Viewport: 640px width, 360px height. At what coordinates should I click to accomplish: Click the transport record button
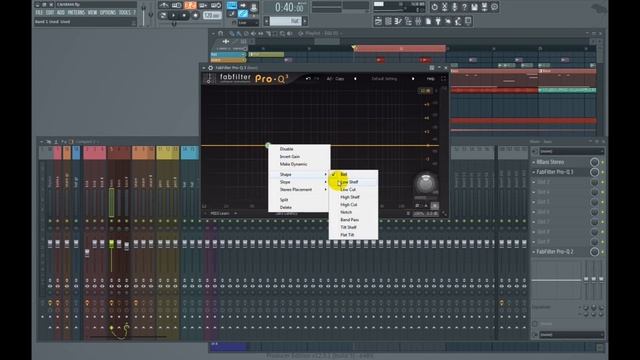196,15
